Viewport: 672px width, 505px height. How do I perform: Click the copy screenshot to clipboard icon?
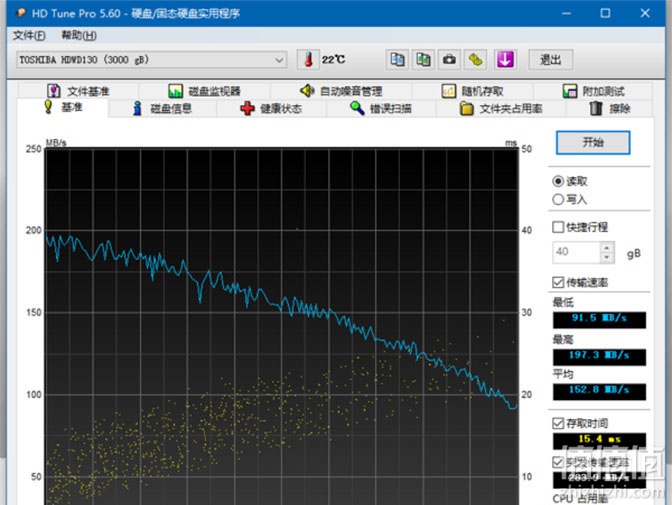click(423, 60)
